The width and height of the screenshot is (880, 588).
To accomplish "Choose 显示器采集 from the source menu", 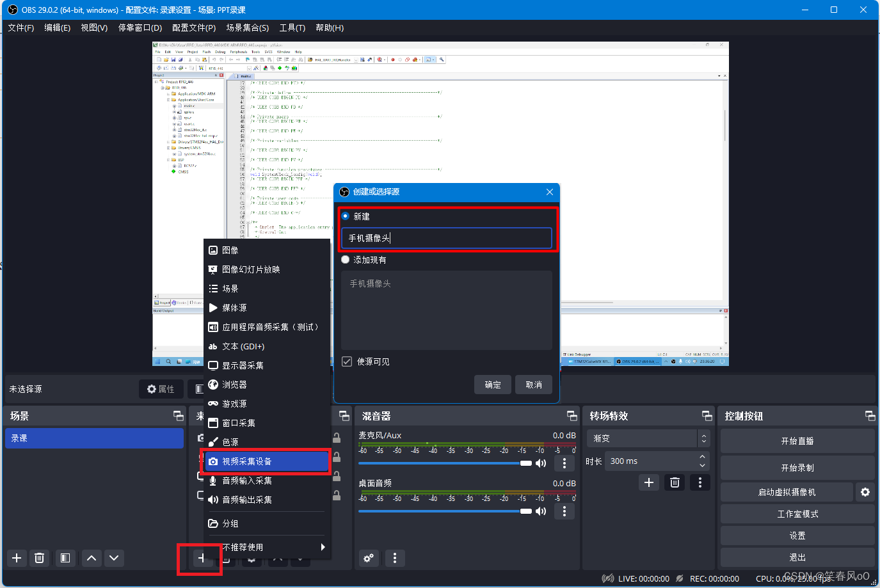I will point(268,365).
